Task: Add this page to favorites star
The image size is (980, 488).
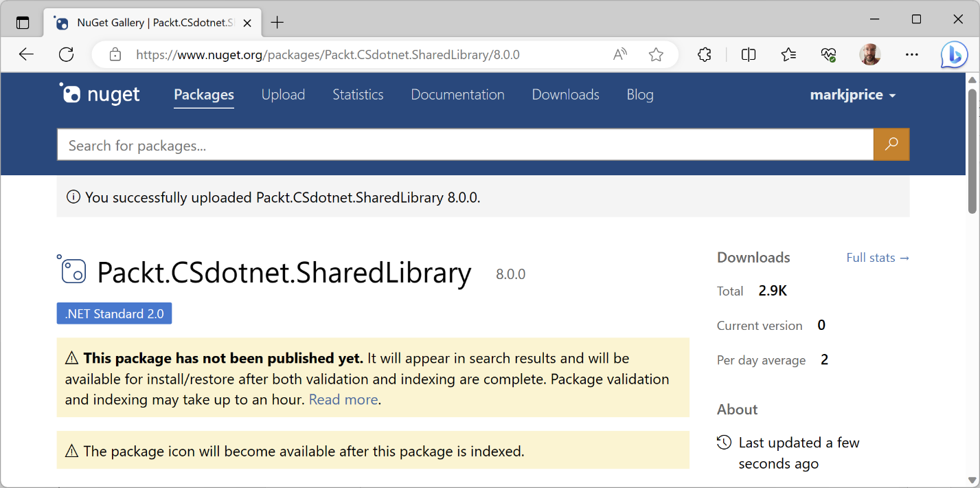Action: coord(656,55)
